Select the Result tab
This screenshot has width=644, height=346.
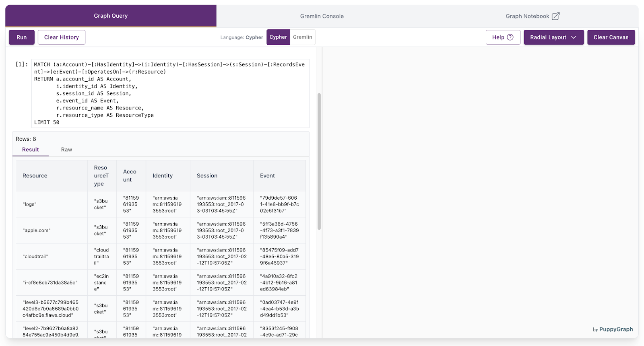coord(31,150)
